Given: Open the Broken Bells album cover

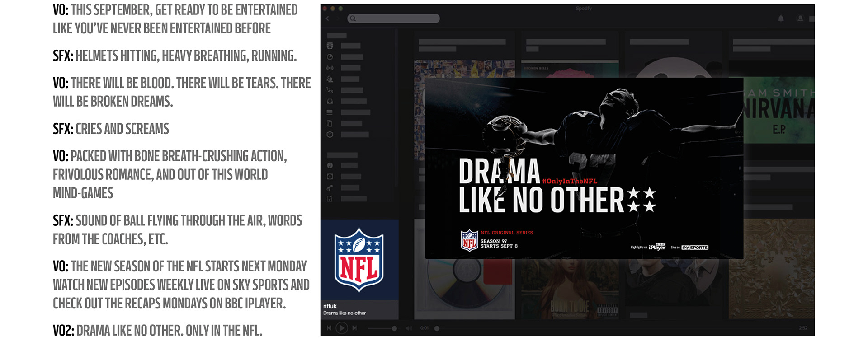Looking at the screenshot, I should (x=570, y=69).
